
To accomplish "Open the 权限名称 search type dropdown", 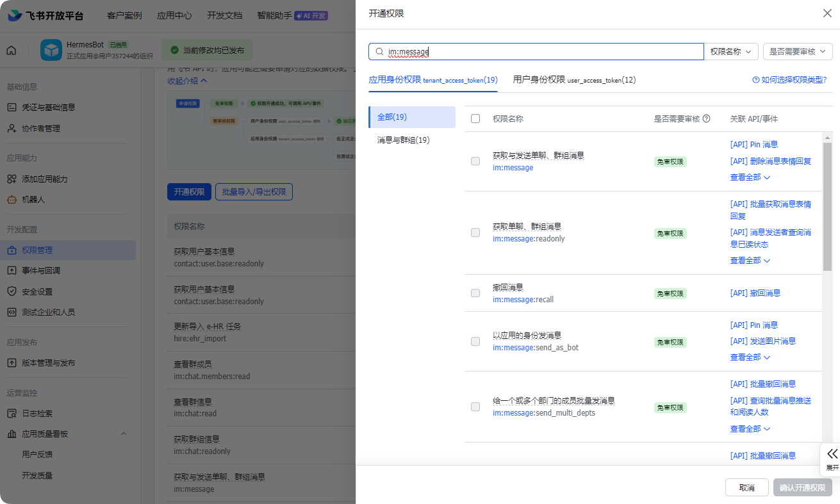I will (x=731, y=52).
